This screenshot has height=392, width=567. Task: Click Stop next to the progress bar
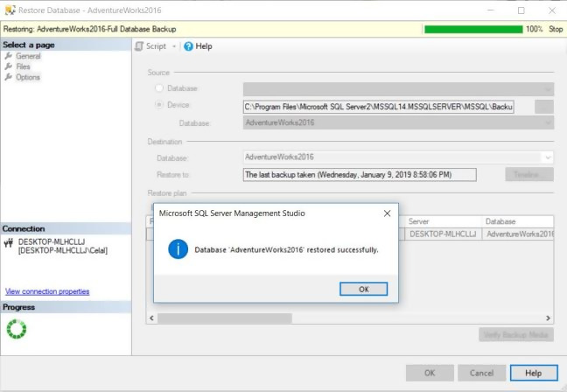[556, 29]
